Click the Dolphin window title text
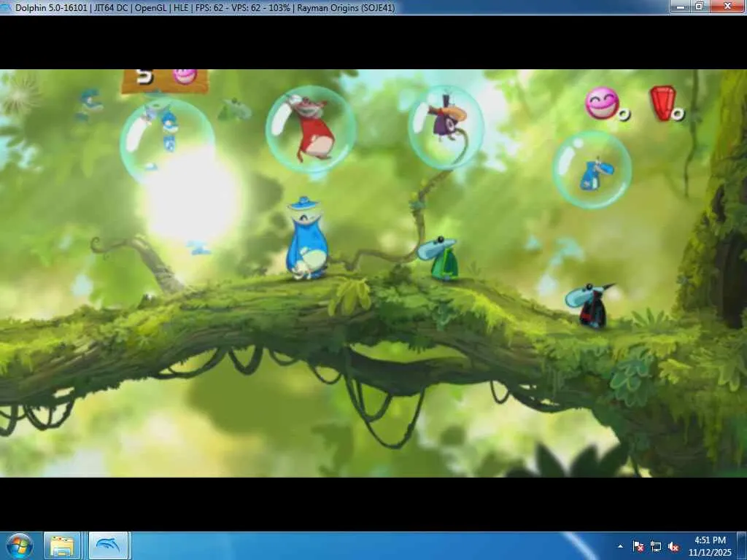Screen dimensions: 747x560 (x=205, y=7)
